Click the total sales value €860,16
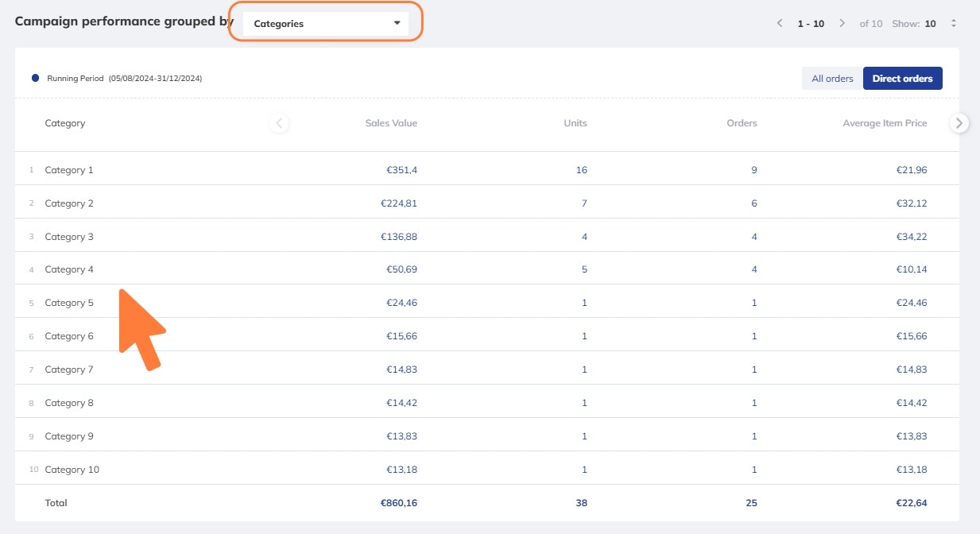Screen dimensions: 980x534 click(x=399, y=503)
